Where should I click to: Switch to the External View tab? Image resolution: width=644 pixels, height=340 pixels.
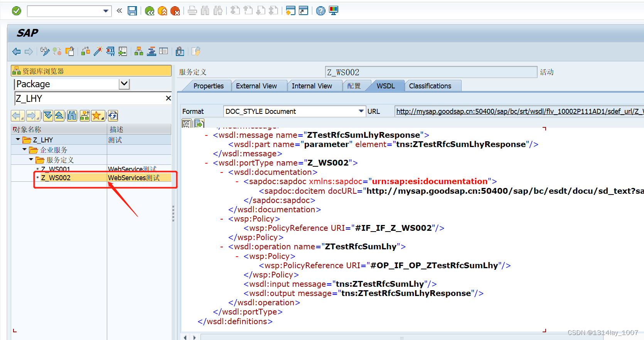click(x=256, y=86)
